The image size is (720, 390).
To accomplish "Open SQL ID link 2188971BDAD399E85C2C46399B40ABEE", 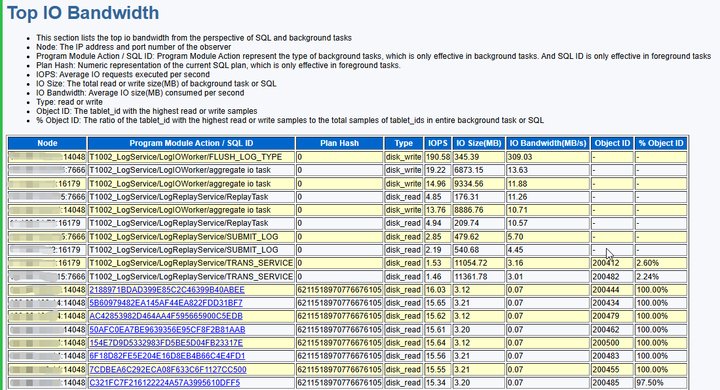I will point(167,290).
